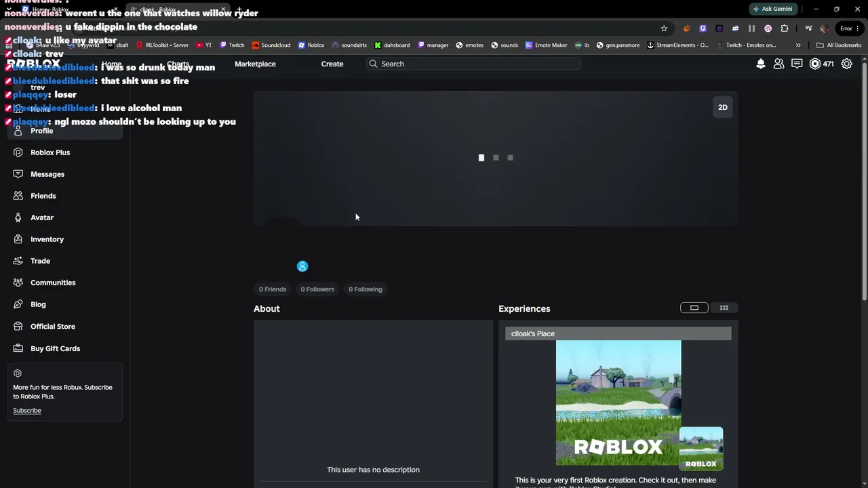Click the Profile icon in the sidebar
The height and width of the screenshot is (488, 868).
18,131
